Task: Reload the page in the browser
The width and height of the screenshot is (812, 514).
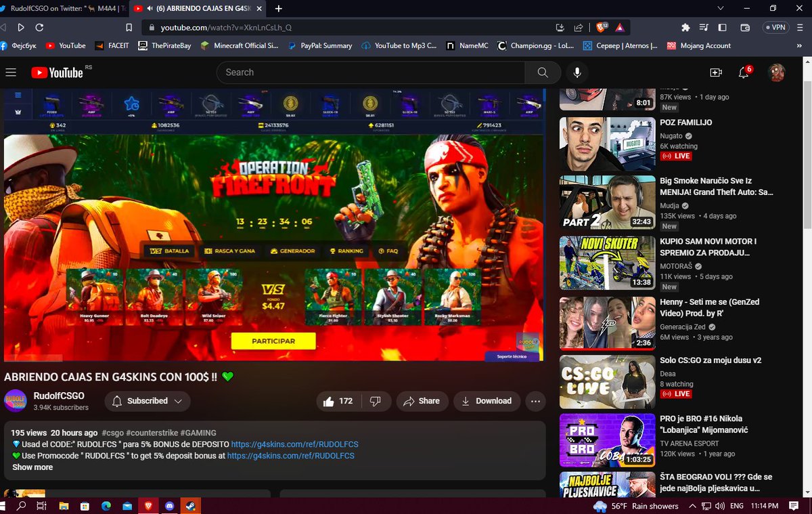Action: point(39,28)
